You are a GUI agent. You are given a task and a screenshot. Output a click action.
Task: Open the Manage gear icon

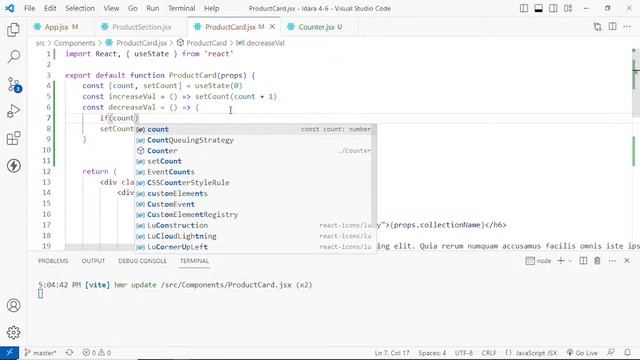tap(13, 333)
